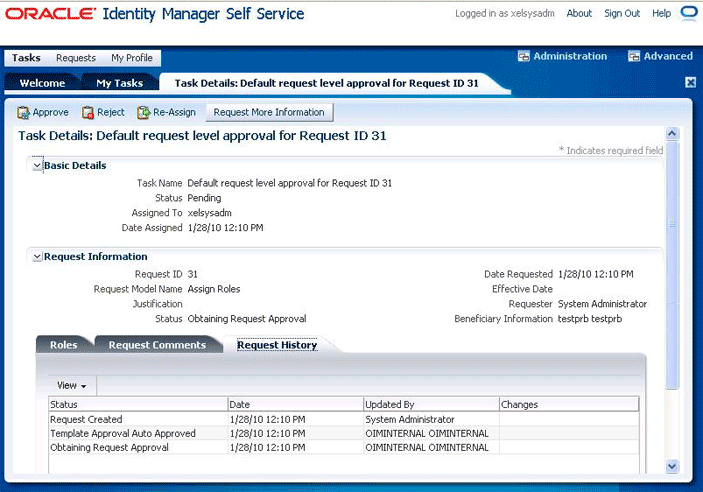This screenshot has height=492, width=703.
Task: Click the Request ID value 31
Action: click(192, 274)
